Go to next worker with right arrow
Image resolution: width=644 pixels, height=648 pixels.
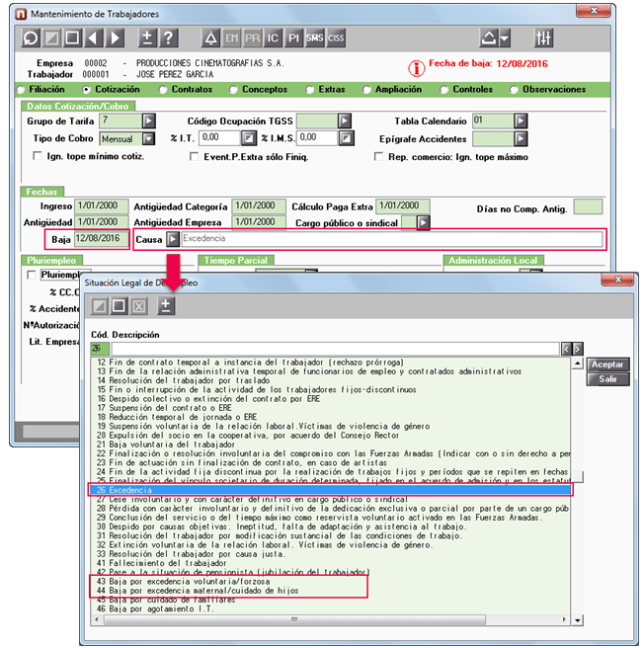coord(115,38)
